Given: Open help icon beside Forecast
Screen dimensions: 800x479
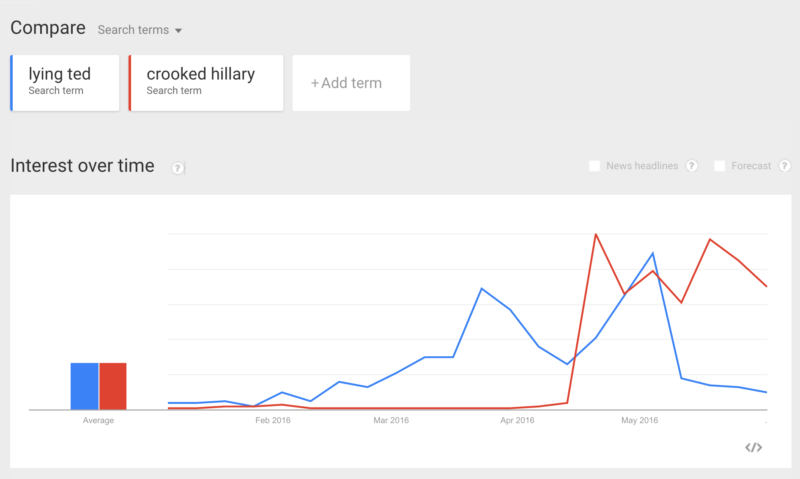Looking at the screenshot, I should [x=785, y=166].
